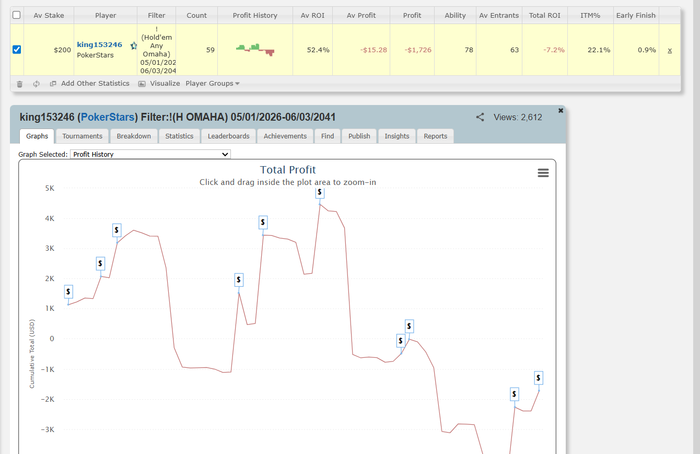This screenshot has width=700, height=454.
Task: Switch to the Graphs tab
Action: tap(37, 136)
